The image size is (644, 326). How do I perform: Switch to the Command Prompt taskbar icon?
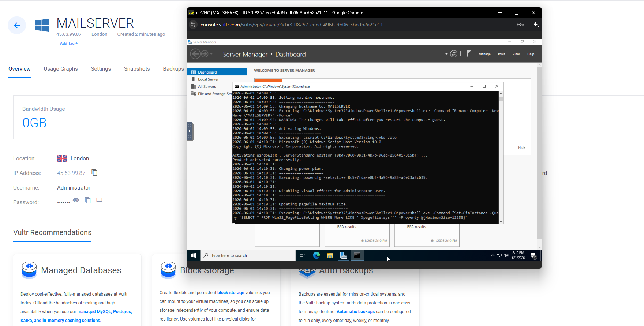[357, 255]
